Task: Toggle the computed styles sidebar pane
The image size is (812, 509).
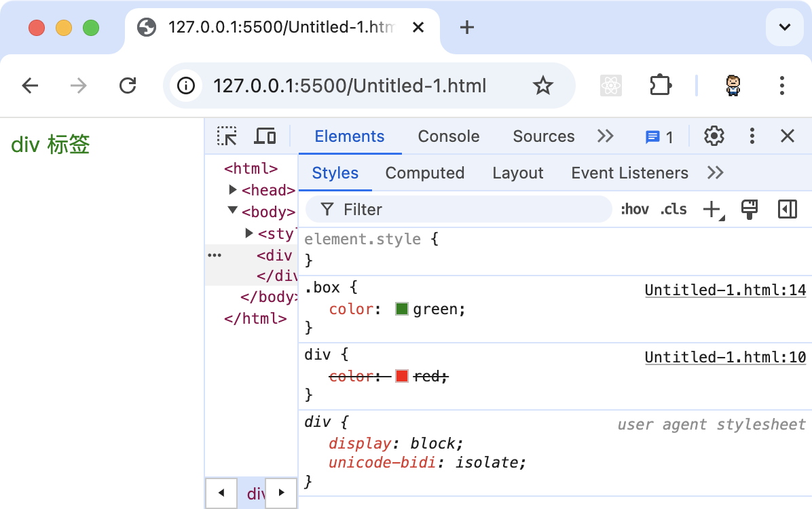Action: point(787,210)
